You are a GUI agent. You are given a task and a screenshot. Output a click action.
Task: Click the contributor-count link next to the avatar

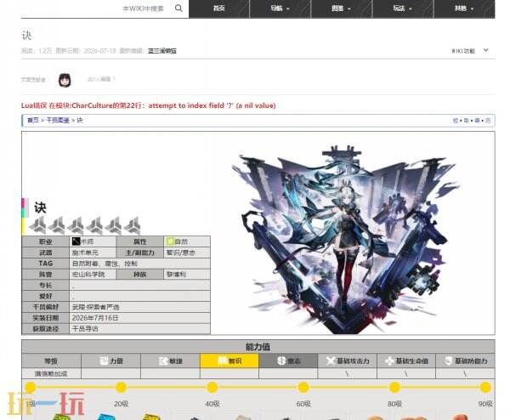[x=101, y=79]
